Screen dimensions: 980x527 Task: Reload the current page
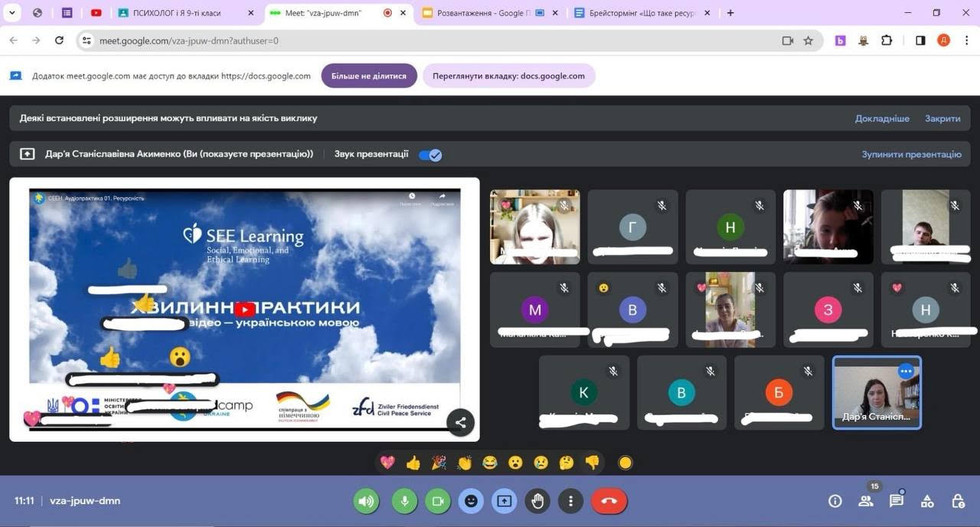[x=59, y=41]
